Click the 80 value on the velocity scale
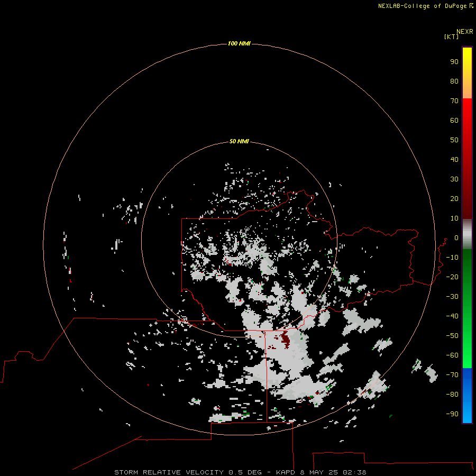476x476 pixels. (454, 81)
